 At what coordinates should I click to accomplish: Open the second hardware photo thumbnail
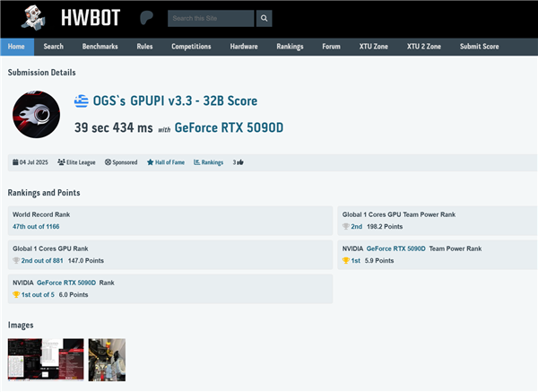coord(107,360)
